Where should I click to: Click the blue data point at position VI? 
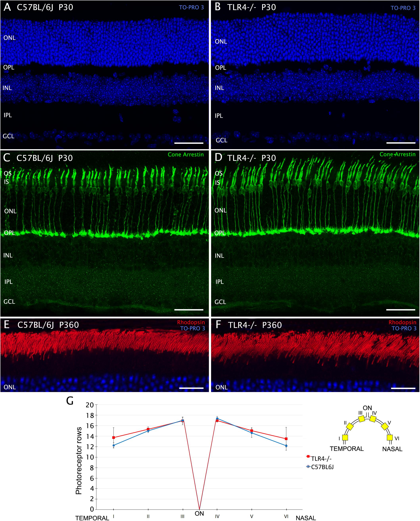click(286, 446)
